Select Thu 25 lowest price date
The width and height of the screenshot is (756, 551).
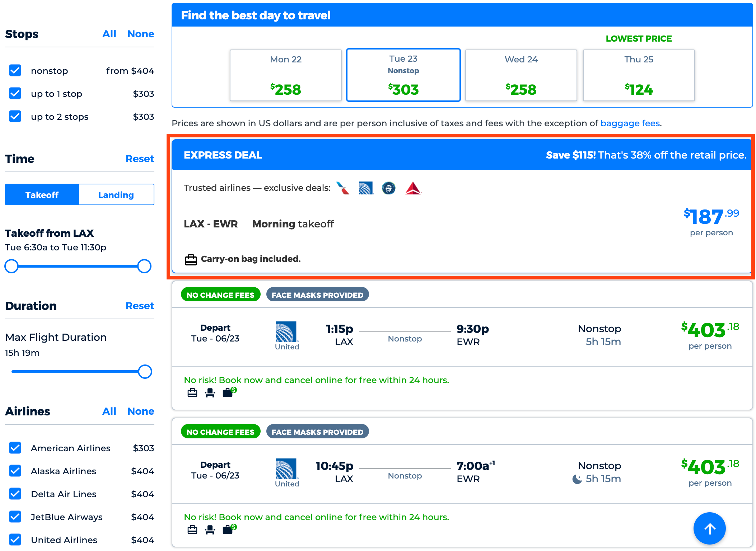point(639,75)
